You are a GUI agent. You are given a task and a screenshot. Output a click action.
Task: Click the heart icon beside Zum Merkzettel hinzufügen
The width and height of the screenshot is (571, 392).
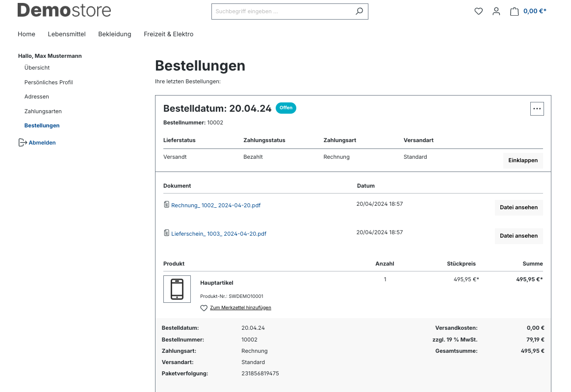(204, 308)
